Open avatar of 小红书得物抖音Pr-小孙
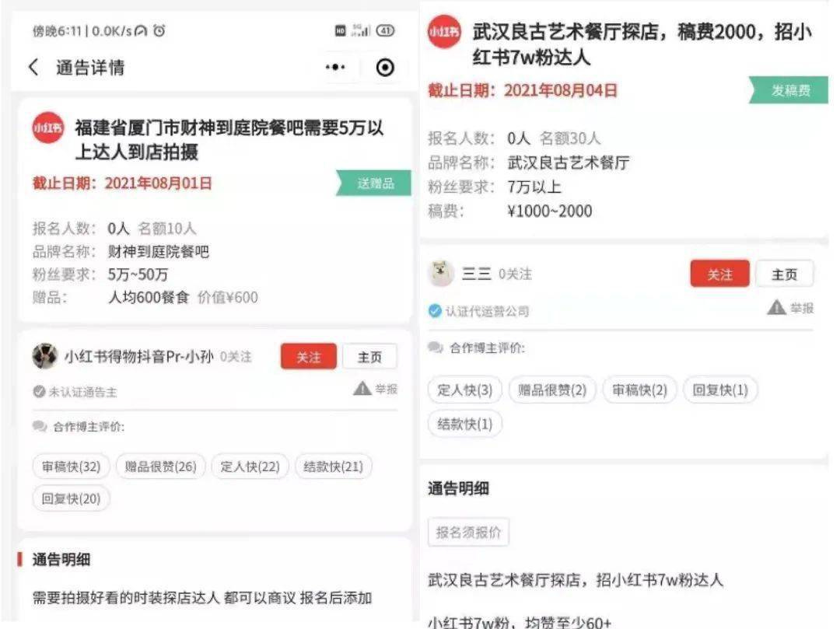The image size is (840, 629). click(x=45, y=357)
